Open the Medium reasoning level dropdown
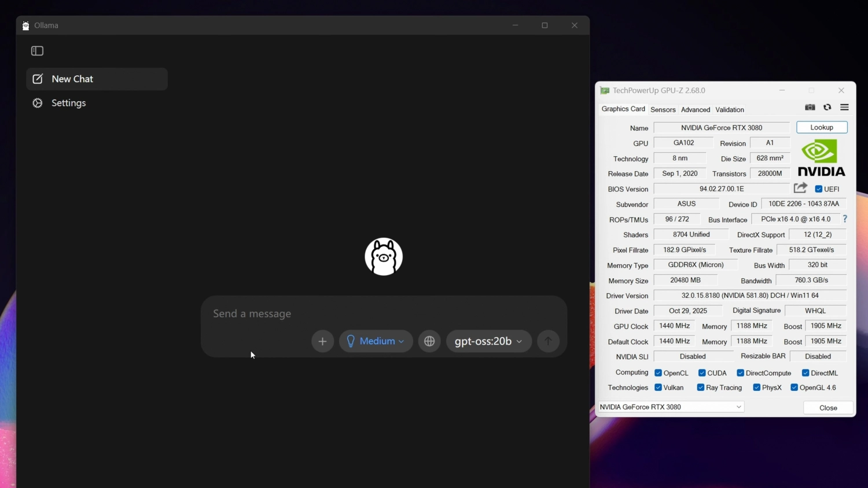The image size is (868, 488). 376,341
